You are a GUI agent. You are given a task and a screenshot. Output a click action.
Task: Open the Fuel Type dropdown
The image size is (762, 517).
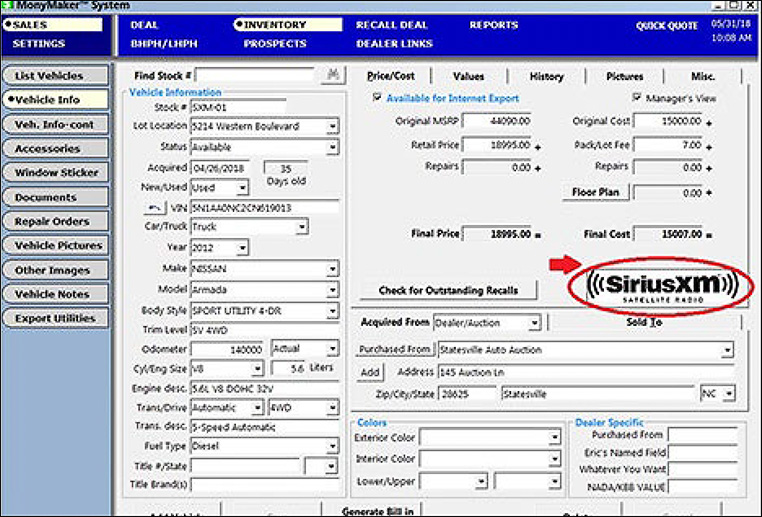pyautogui.click(x=332, y=446)
